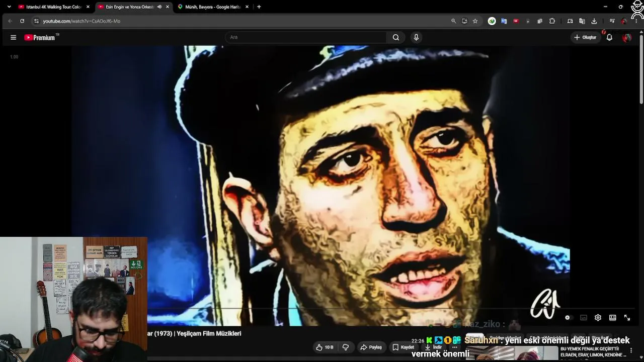Screen dimensions: 644x362
Task: Open the Chrome profile avatar in toolbar
Action: tap(624, 21)
